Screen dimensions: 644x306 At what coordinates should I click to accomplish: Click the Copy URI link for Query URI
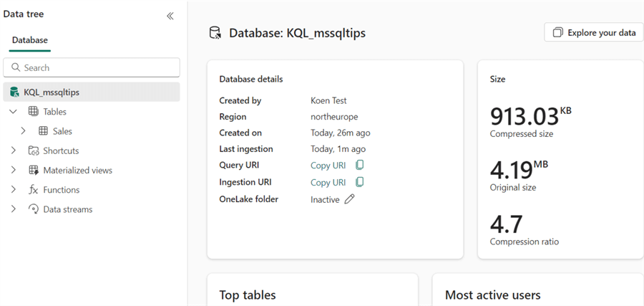[328, 166]
